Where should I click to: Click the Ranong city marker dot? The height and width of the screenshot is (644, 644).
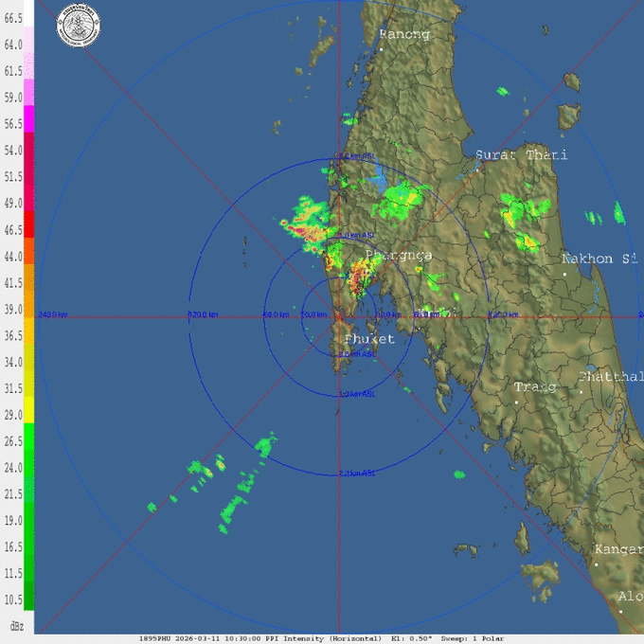381,48
